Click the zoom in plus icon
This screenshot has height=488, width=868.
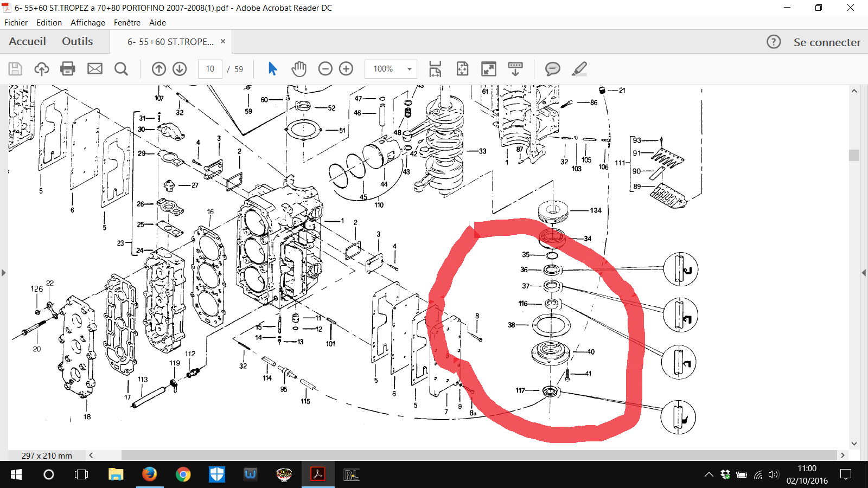(346, 69)
